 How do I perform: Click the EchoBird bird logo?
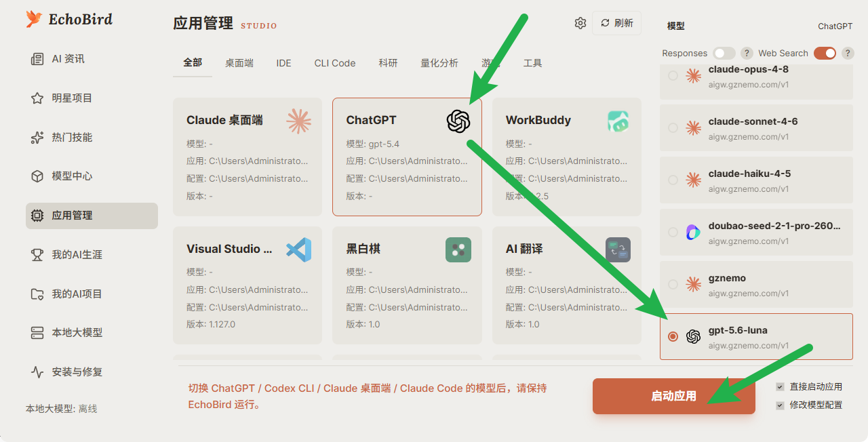pyautogui.click(x=34, y=19)
